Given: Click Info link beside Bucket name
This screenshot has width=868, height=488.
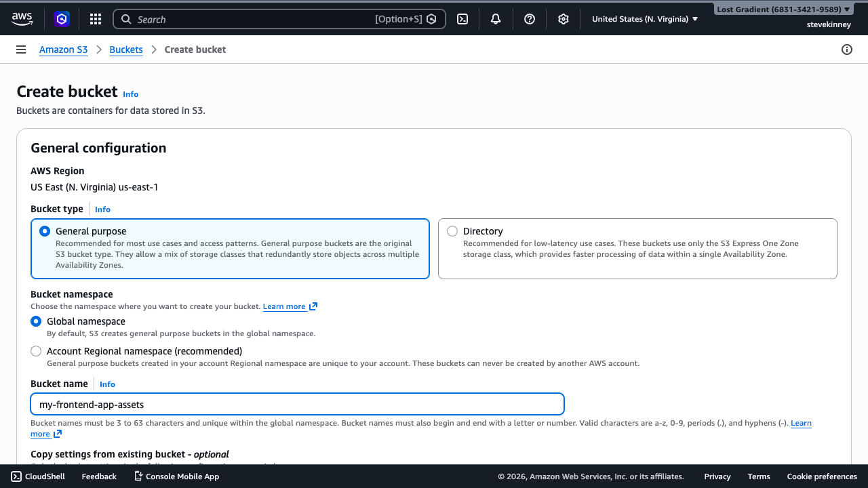Looking at the screenshot, I should [107, 384].
